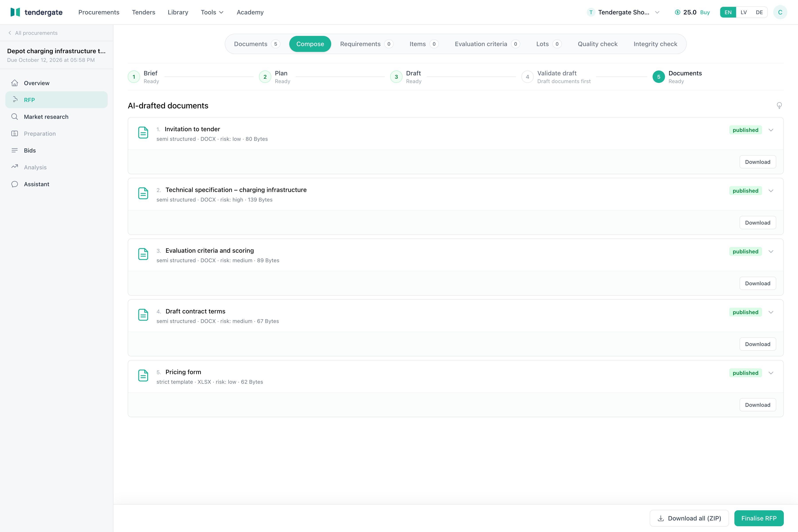This screenshot has height=532, width=798.
Task: Switch to the Documents tab
Action: (257, 44)
